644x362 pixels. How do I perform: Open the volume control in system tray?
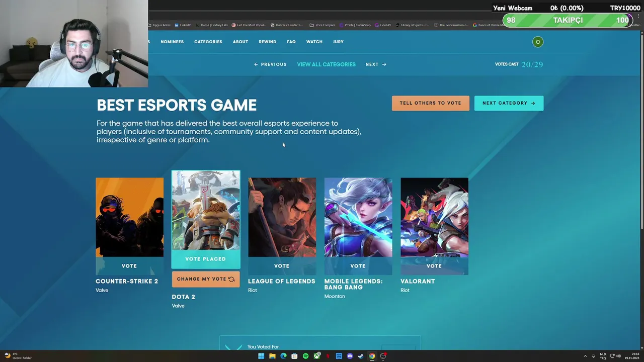tap(618, 356)
